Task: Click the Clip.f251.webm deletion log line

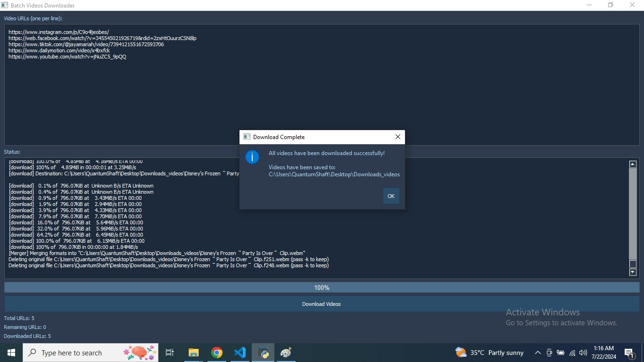Action: pos(168,259)
